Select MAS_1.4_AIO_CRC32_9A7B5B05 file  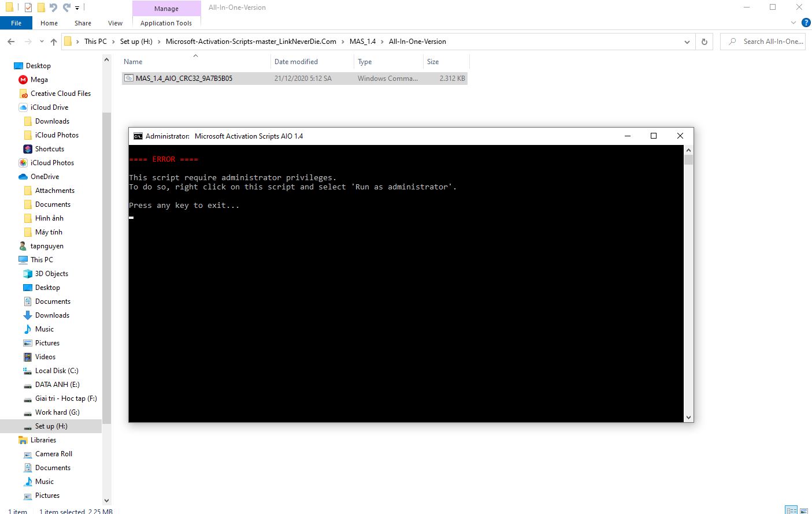click(184, 79)
